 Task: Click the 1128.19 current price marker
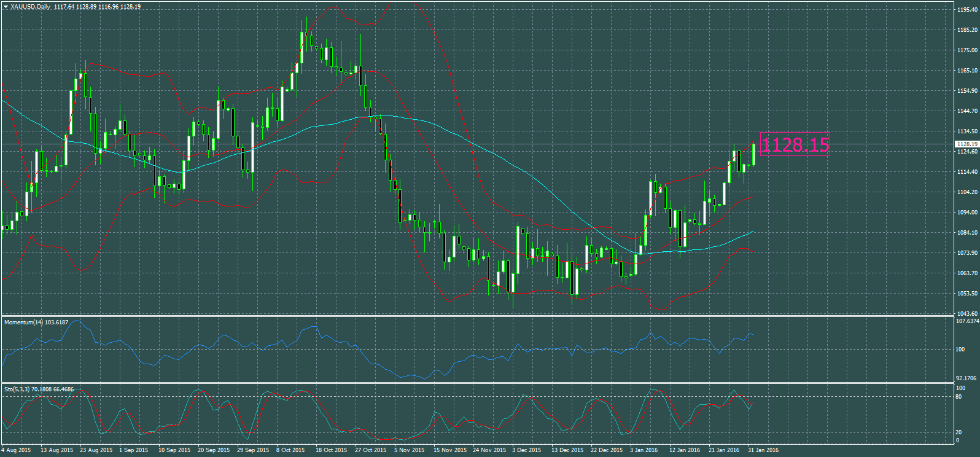(966, 144)
